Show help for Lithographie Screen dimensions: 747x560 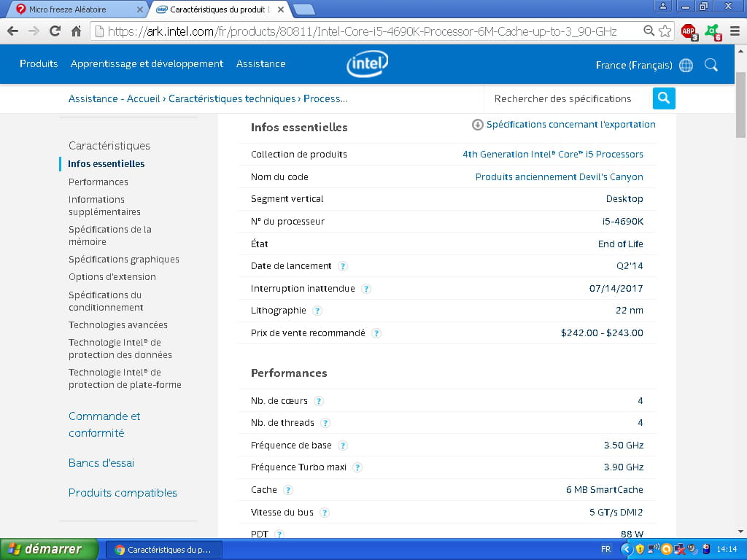click(x=317, y=311)
